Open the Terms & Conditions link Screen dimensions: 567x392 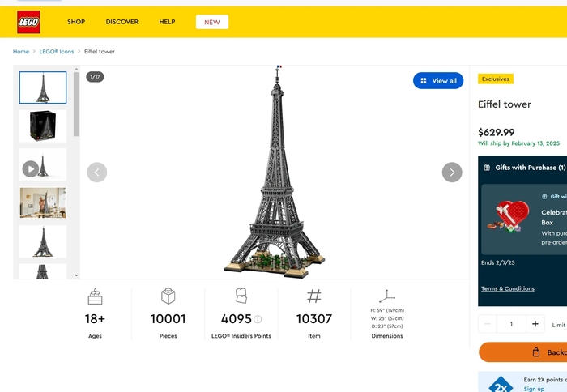507,288
